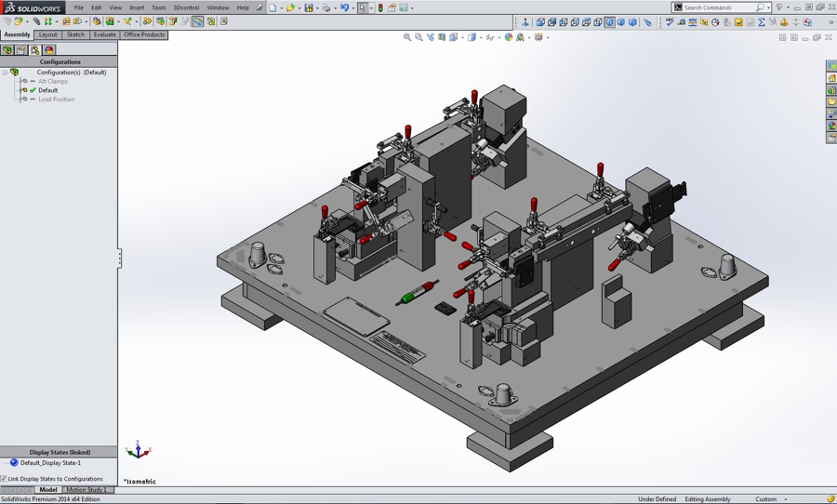The width and height of the screenshot is (837, 504).
Task: Click the Apply Scene icon
Action: (520, 37)
